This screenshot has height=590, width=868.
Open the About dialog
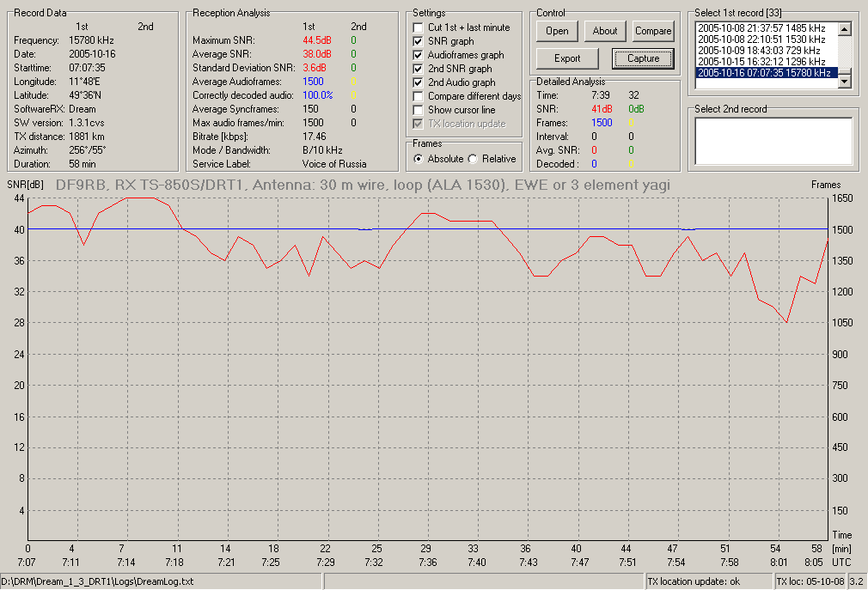(x=604, y=31)
